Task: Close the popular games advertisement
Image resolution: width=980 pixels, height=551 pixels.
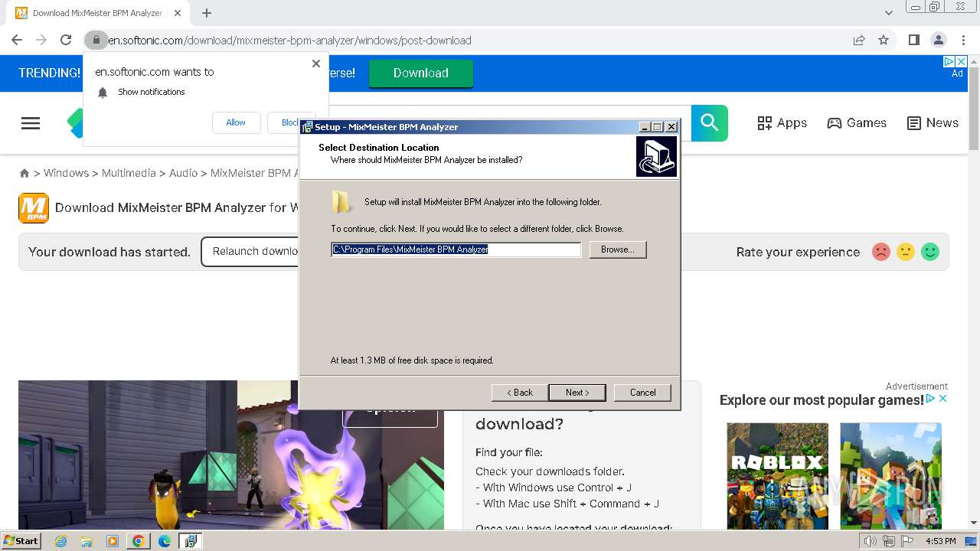Action: tap(943, 399)
